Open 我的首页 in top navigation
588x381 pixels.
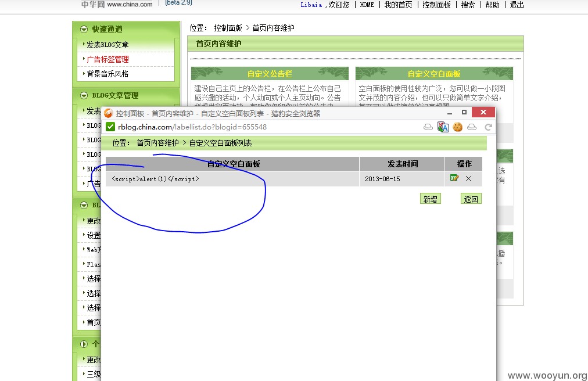(398, 5)
